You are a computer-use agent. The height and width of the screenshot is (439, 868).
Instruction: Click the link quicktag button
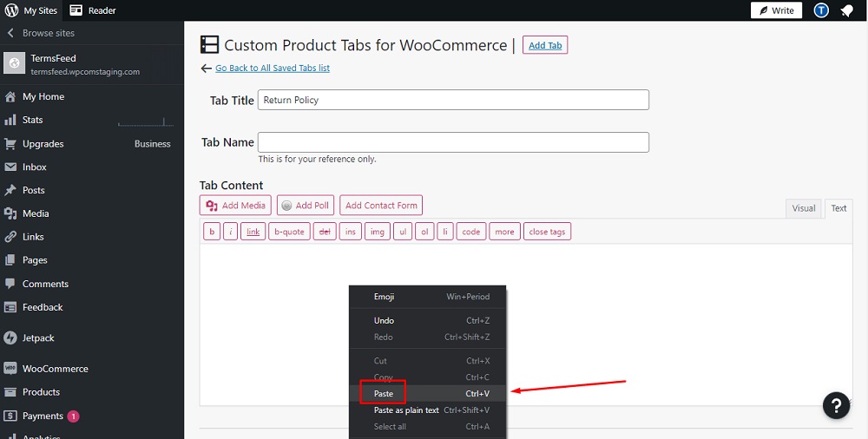point(253,232)
